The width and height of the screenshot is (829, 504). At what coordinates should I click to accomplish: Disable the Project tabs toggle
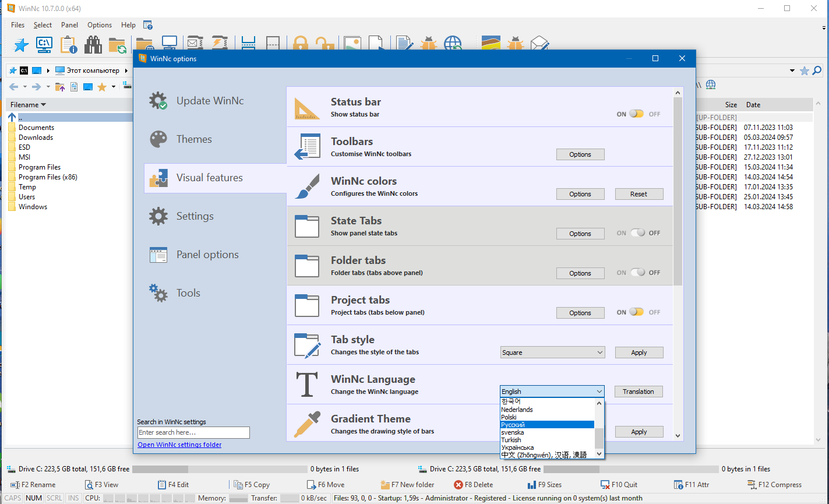click(637, 312)
